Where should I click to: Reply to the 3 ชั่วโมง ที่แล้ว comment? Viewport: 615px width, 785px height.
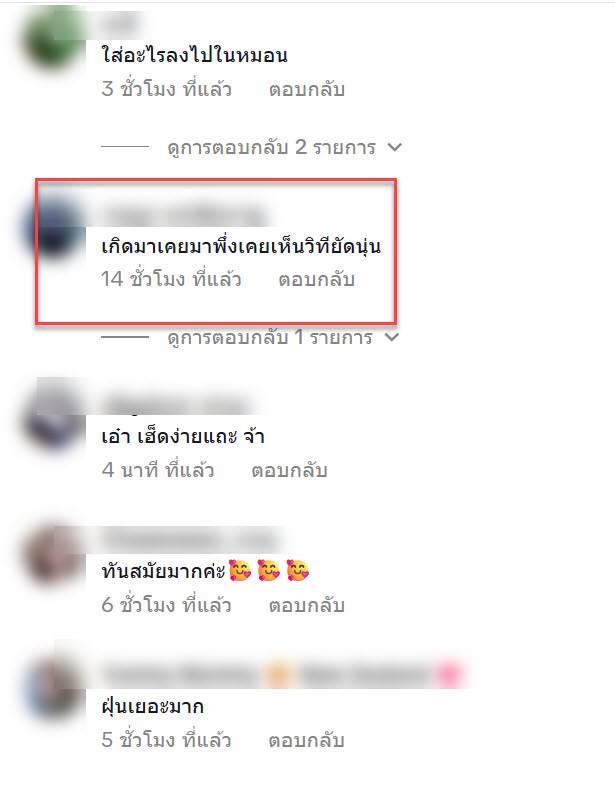pos(306,89)
